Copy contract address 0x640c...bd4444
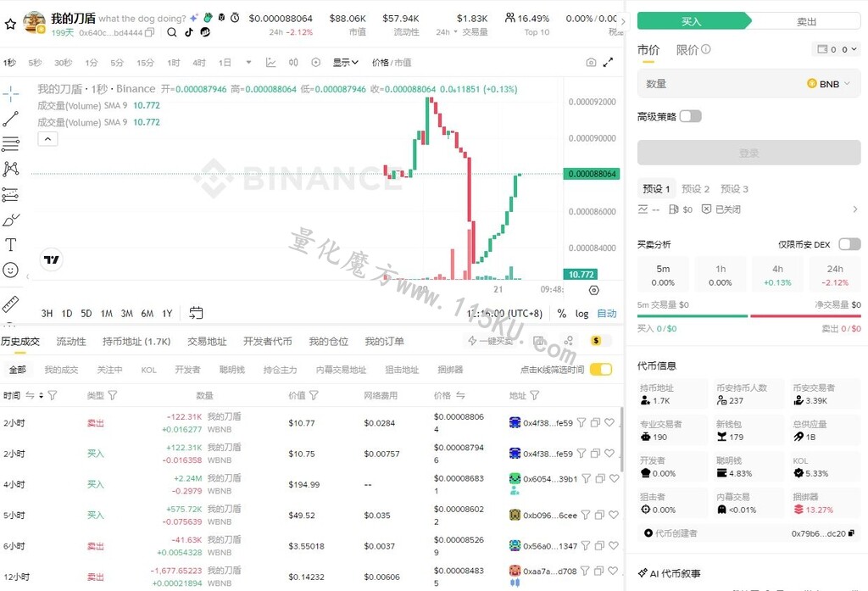The image size is (868, 591). tap(149, 33)
